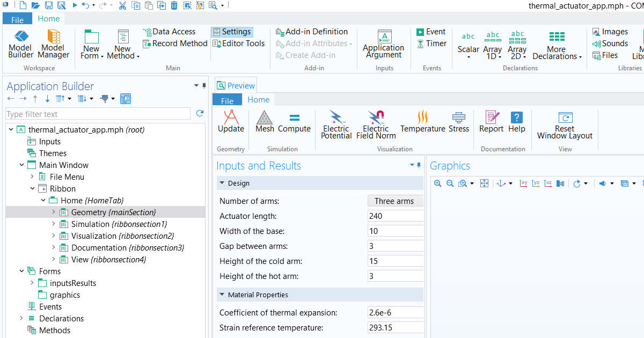644x338 pixels.
Task: Click the Electric Potential icon
Action: (x=336, y=123)
